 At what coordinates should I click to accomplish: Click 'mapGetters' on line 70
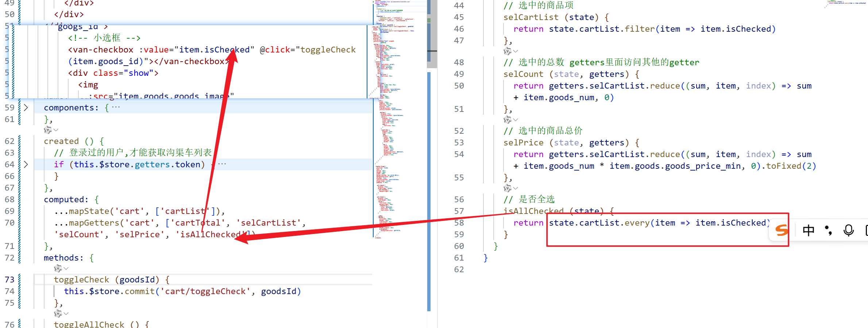coord(94,223)
